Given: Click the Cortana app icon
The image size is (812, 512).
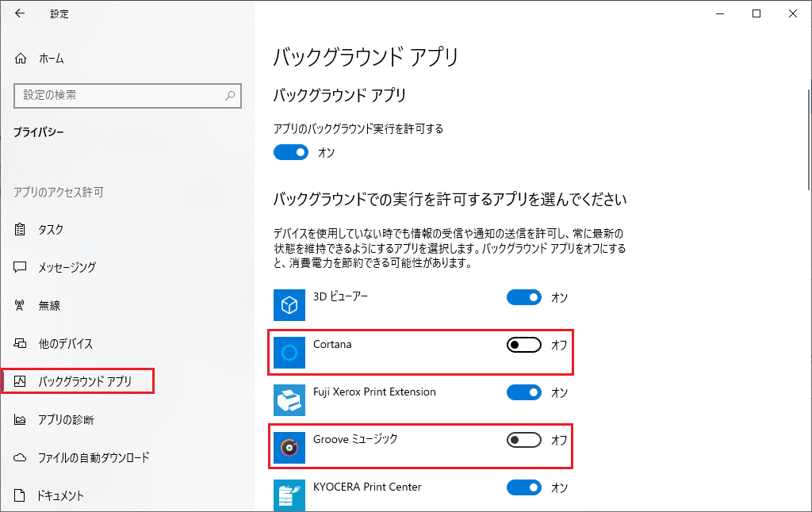Looking at the screenshot, I should (289, 353).
